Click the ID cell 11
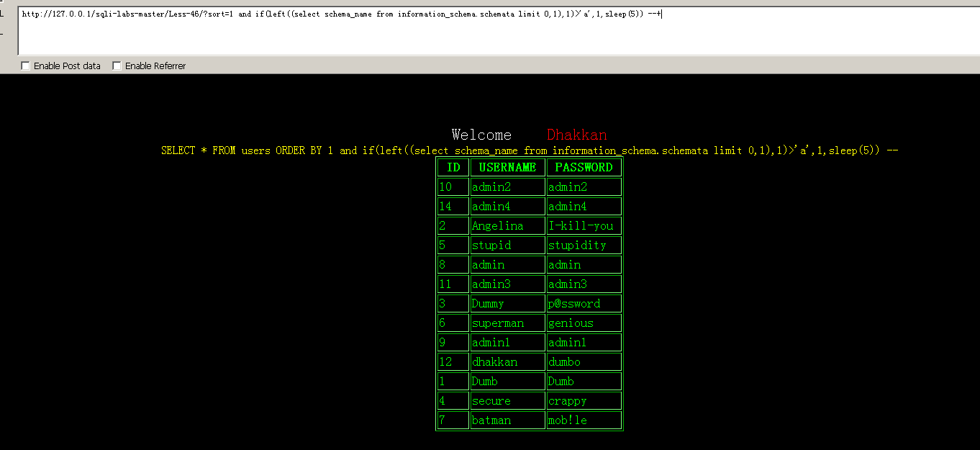This screenshot has width=980, height=450. click(453, 284)
